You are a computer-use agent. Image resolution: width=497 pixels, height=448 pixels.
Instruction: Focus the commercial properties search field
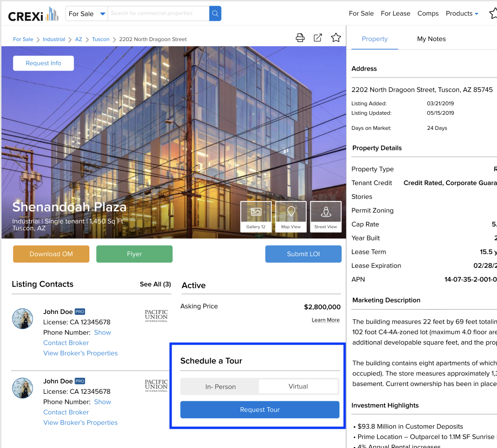tap(158, 13)
